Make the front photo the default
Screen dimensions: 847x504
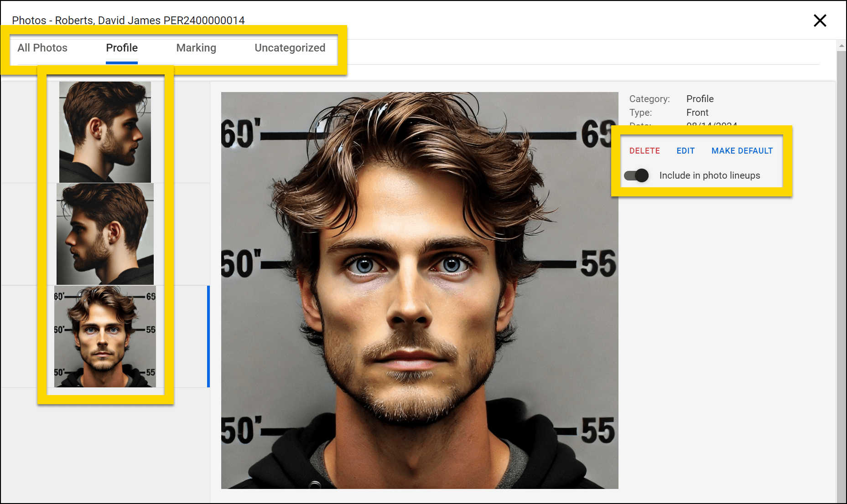tap(742, 150)
